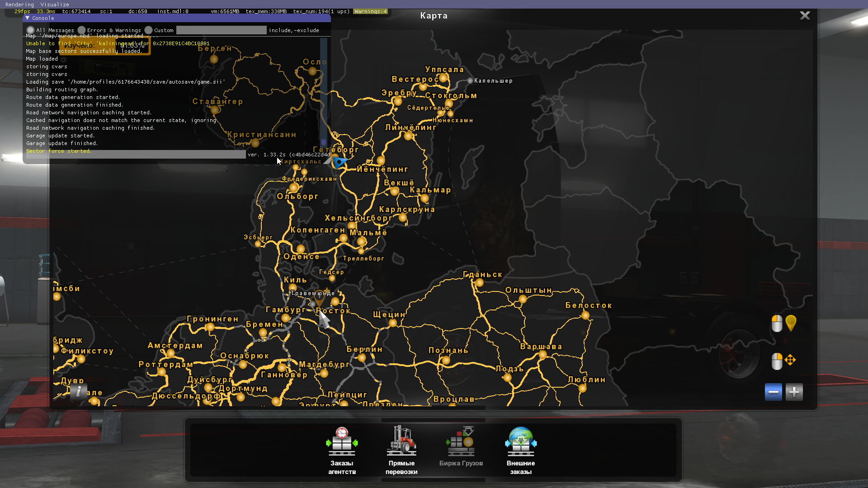Image resolution: width=868 pixels, height=488 pixels.
Task: Click the Вестерос city marker
Action: tap(423, 87)
